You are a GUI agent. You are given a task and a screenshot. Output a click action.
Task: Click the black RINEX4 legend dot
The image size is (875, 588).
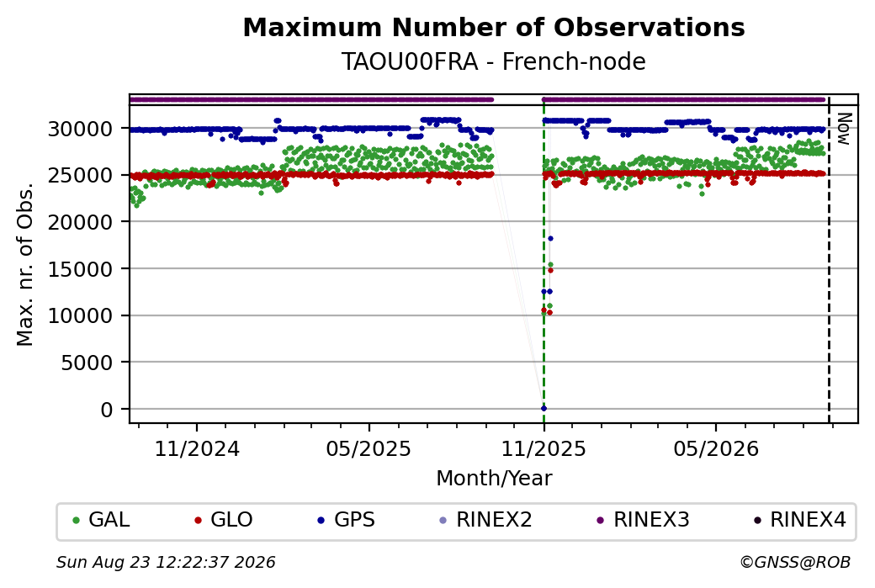pos(758,521)
